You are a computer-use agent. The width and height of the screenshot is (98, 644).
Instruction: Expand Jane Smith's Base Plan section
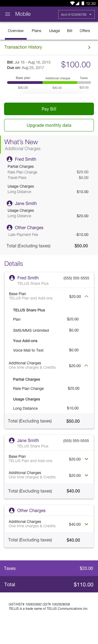click(87, 459)
